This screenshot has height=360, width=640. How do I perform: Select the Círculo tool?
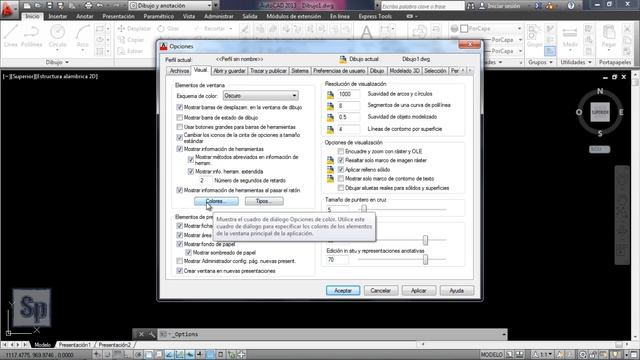click(x=58, y=36)
